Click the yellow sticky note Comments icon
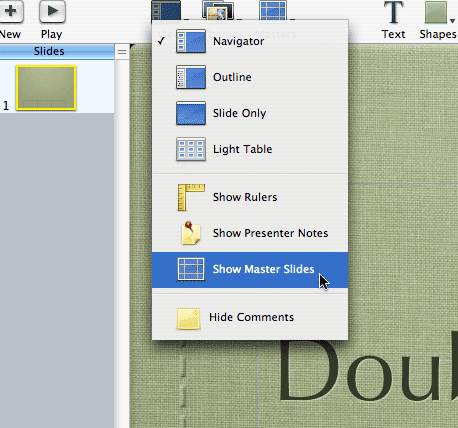This screenshot has width=458, height=428. (188, 318)
